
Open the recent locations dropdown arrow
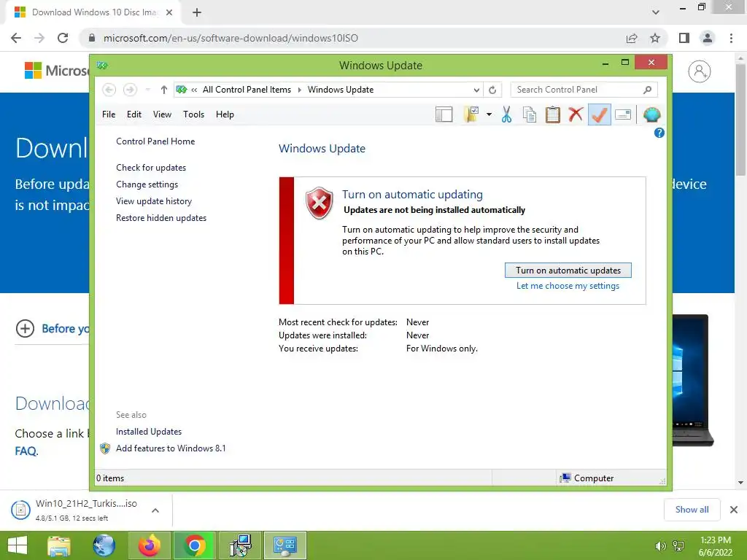pyautogui.click(x=147, y=90)
